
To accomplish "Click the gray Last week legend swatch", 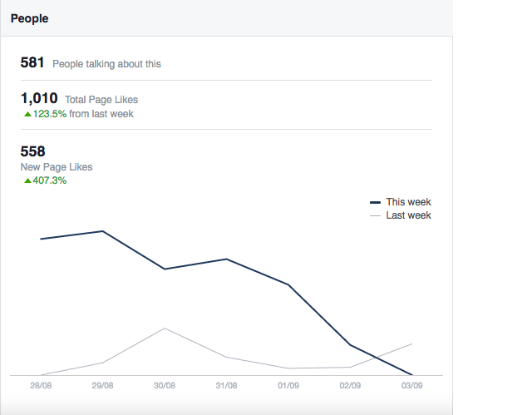I will pos(375,215).
